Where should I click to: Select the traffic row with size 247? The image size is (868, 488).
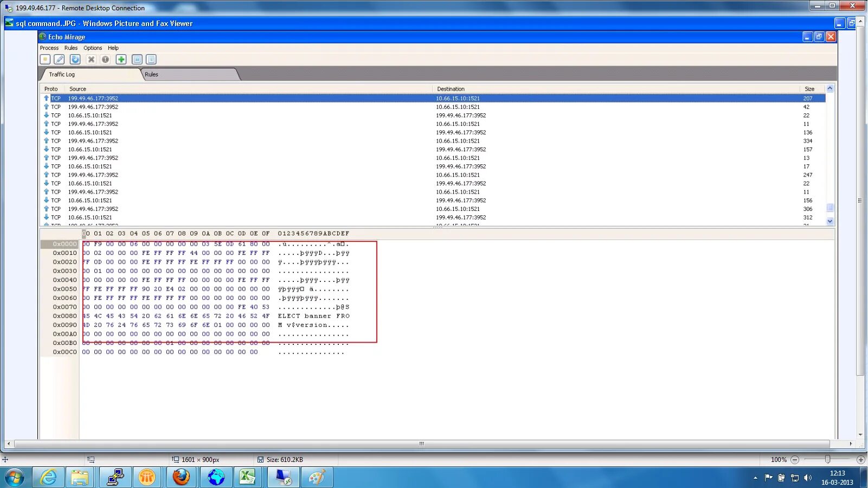(434, 175)
